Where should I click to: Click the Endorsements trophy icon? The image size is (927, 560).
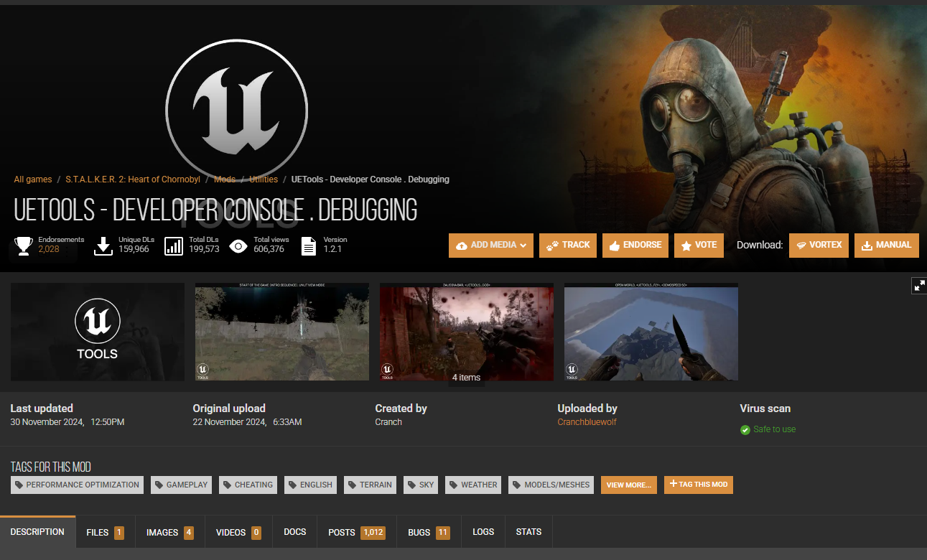point(24,246)
